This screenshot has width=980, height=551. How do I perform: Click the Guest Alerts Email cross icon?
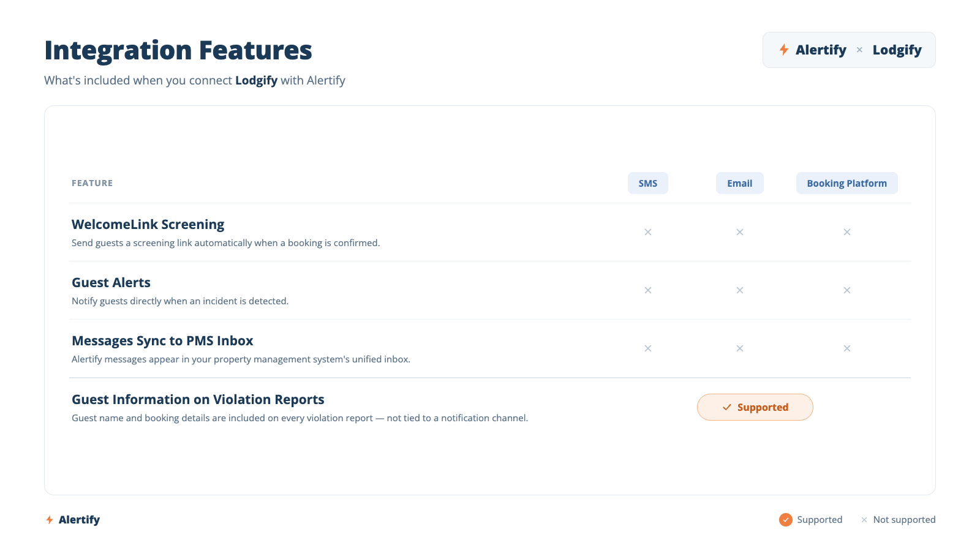click(740, 290)
